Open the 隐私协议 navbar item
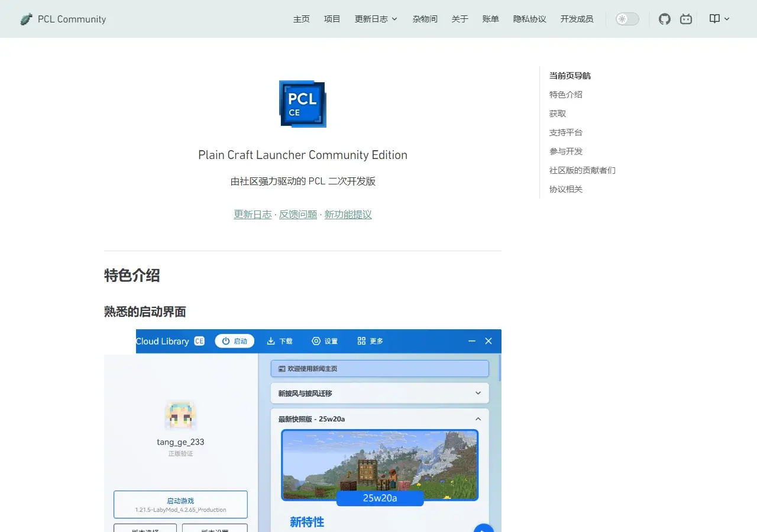 [530, 19]
